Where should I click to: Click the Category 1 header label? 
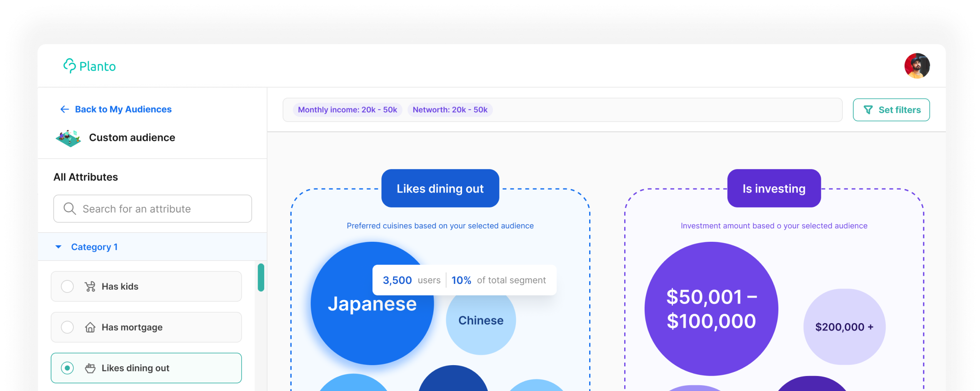click(x=94, y=247)
